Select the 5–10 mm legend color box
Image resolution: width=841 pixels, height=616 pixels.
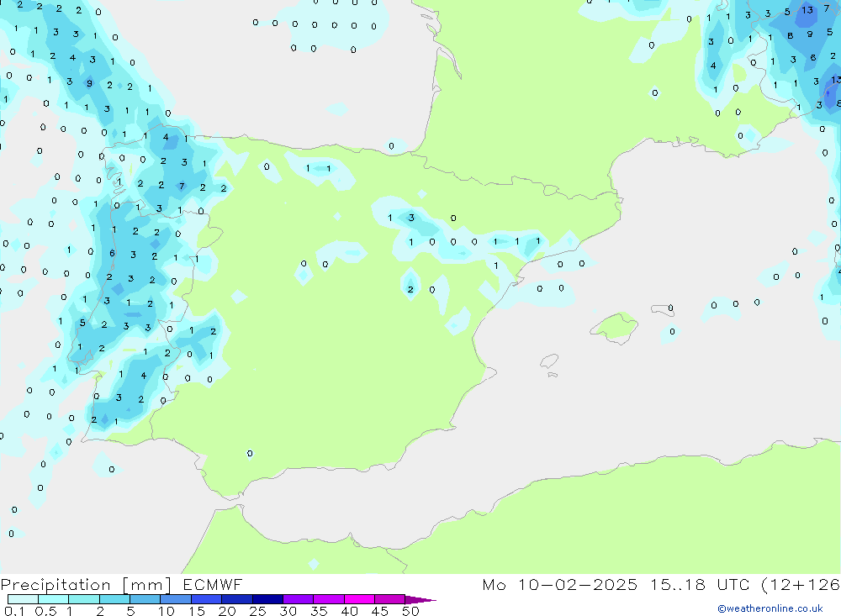[x=145, y=599]
